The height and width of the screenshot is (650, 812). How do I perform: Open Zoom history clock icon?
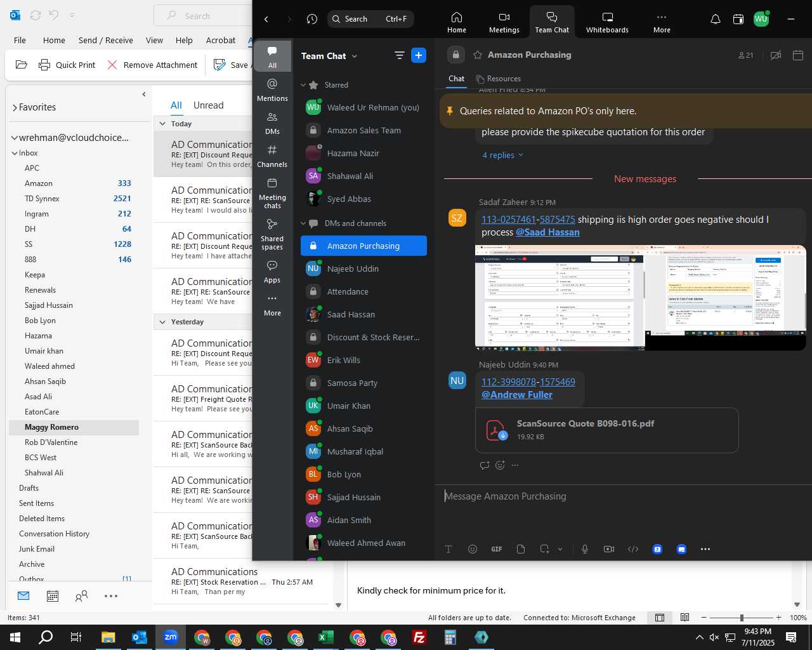click(x=311, y=19)
